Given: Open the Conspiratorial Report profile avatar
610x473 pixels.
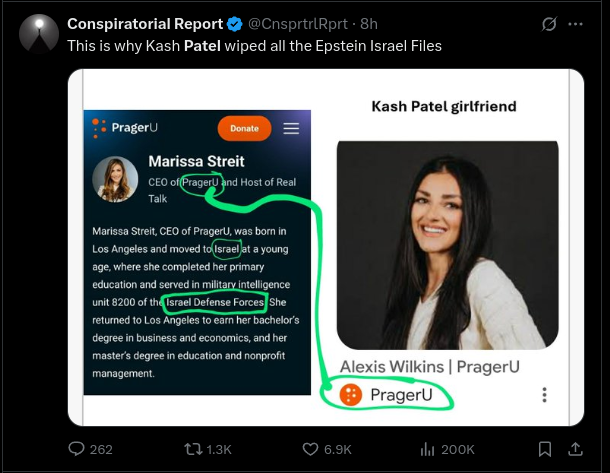Looking at the screenshot, I should 38,34.
